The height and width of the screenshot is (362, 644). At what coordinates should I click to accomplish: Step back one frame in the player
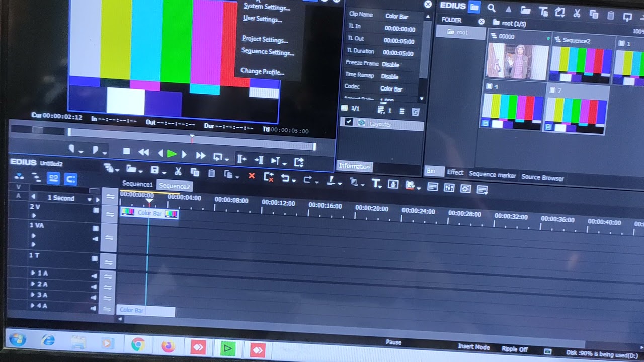pyautogui.click(x=160, y=153)
